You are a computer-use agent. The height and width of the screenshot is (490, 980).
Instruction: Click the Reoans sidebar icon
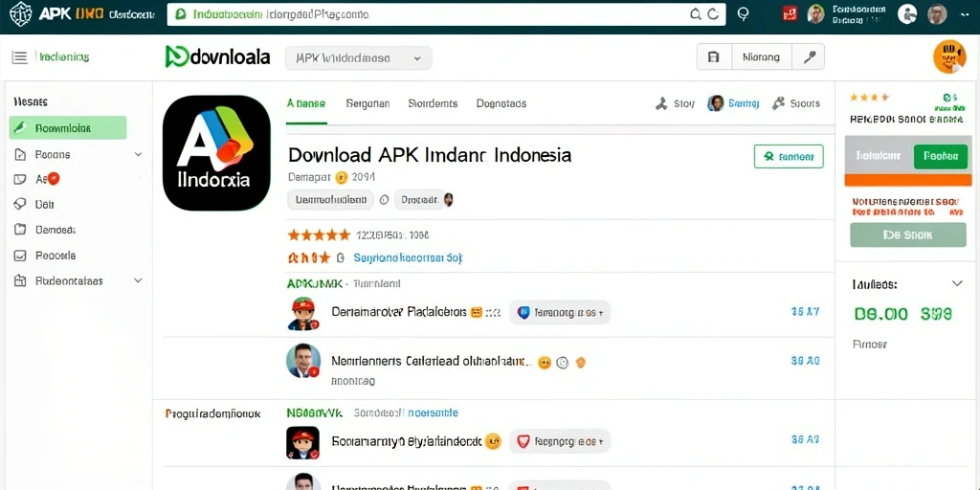tap(20, 154)
